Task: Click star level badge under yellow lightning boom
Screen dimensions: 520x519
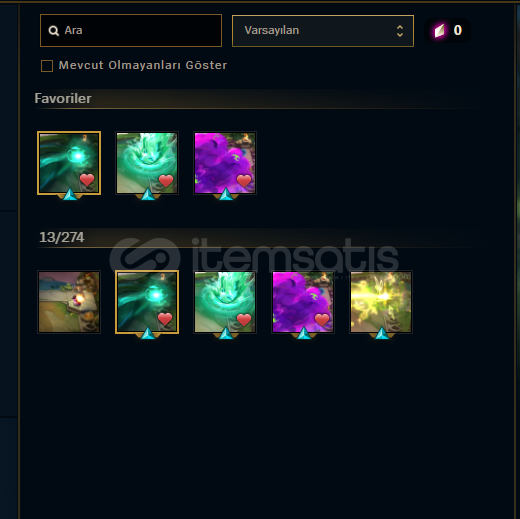Action: click(x=382, y=333)
